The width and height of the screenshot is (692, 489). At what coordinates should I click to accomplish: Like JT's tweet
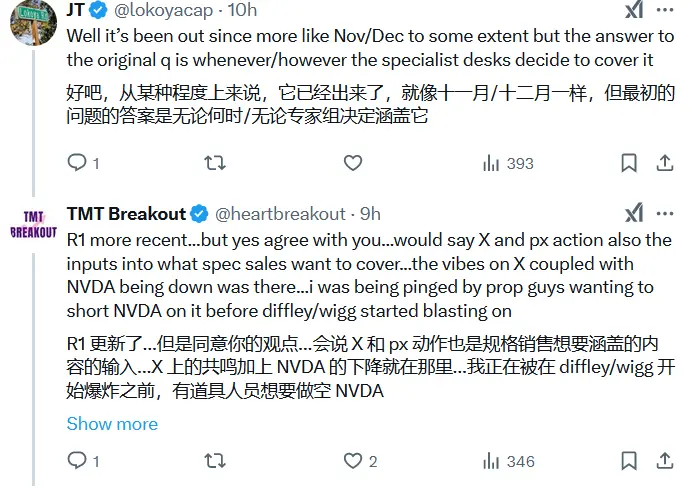click(352, 162)
